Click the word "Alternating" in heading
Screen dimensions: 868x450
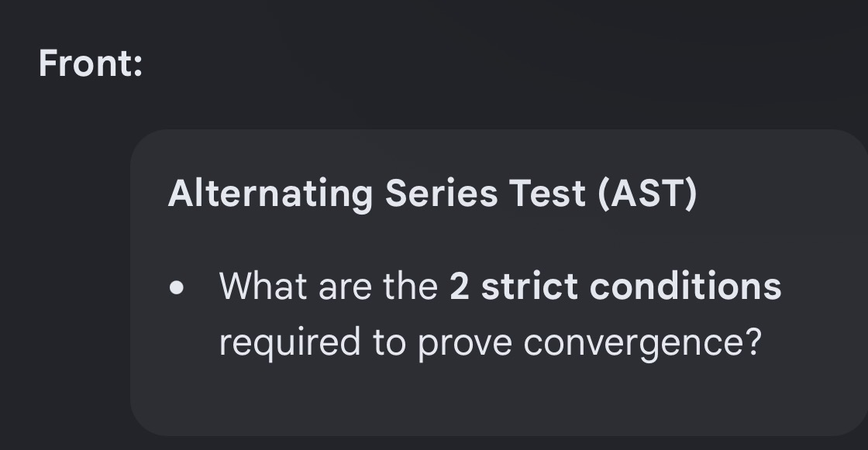tap(270, 194)
